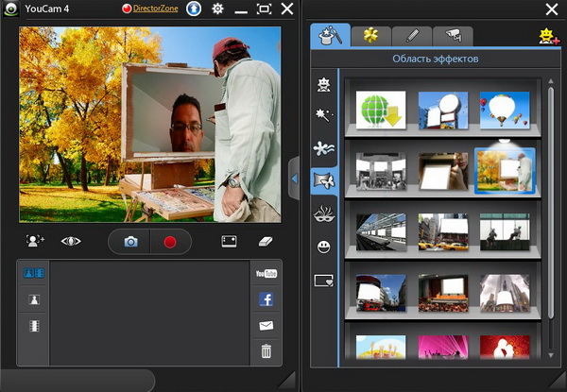Delete with the trash bin icon

point(266,351)
